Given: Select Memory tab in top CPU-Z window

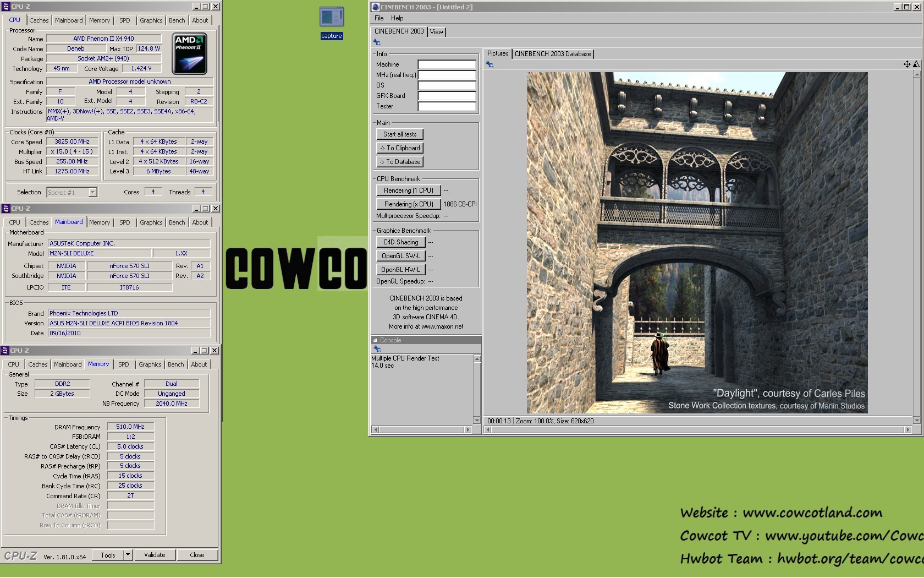Looking at the screenshot, I should tap(100, 20).
